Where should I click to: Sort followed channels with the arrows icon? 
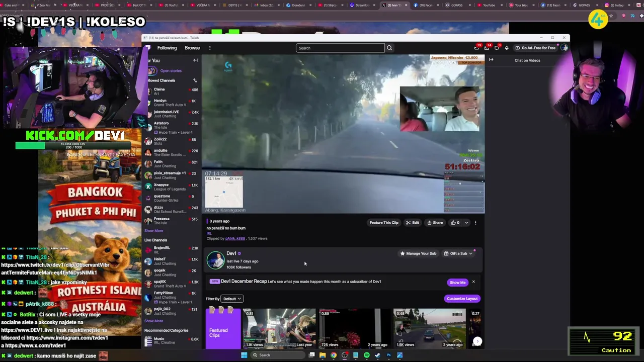tap(195, 80)
